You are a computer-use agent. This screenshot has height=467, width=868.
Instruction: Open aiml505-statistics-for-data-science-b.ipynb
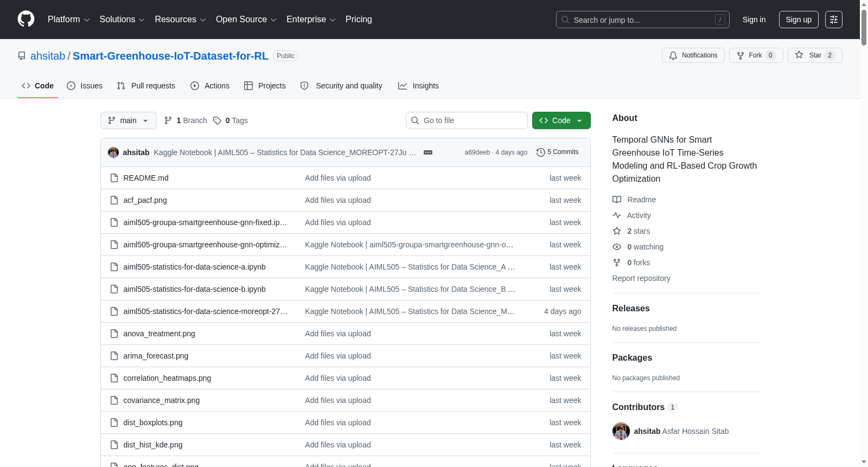tap(194, 289)
